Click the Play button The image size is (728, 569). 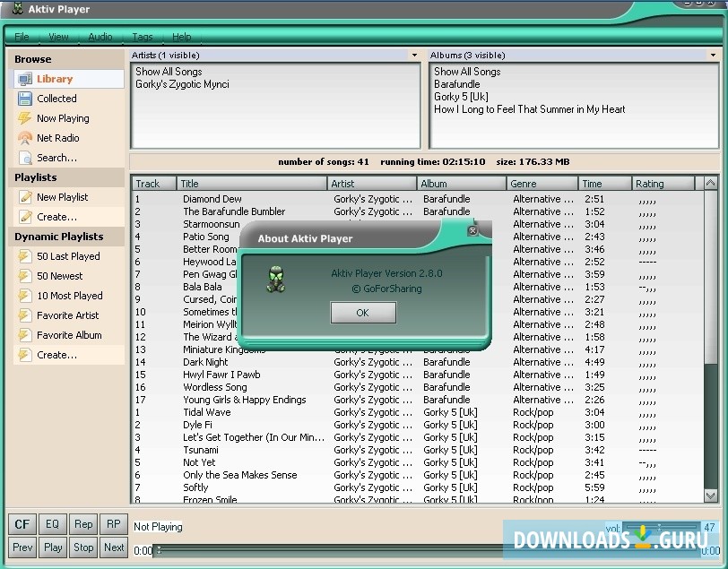tap(53, 547)
